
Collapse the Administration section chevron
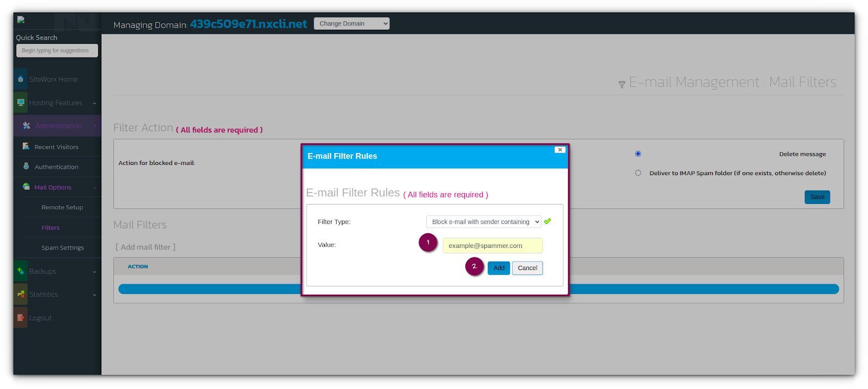pyautogui.click(x=95, y=126)
